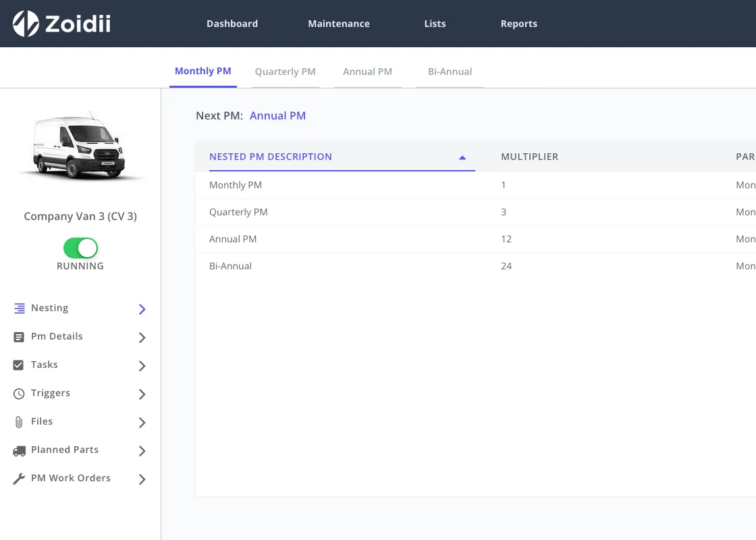Click the Planned Parts truck icon

click(x=20, y=451)
